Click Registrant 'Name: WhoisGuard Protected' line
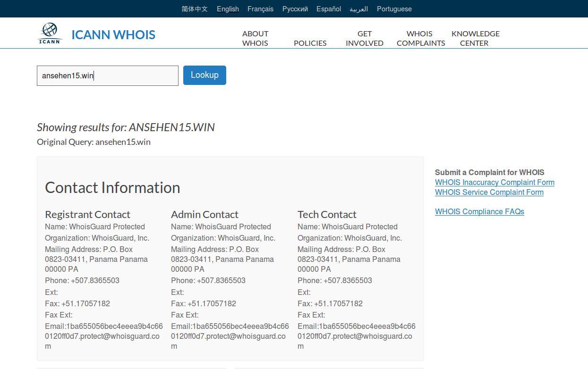Image resolution: width=588 pixels, height=369 pixels. [95, 226]
